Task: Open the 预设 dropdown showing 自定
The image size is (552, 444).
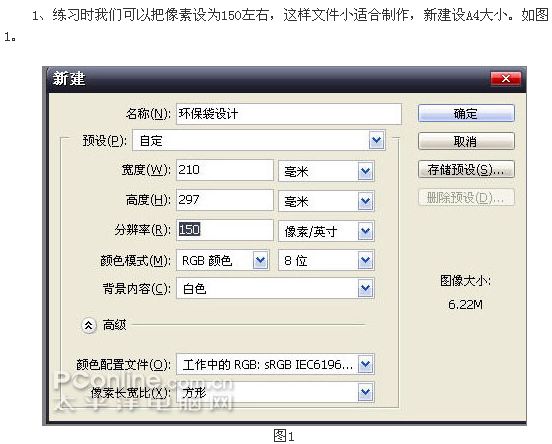Action: tap(259, 140)
